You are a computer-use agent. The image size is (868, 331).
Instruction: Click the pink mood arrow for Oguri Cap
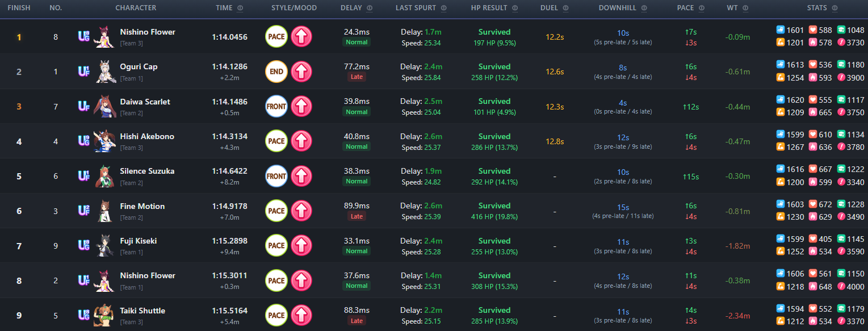[301, 72]
